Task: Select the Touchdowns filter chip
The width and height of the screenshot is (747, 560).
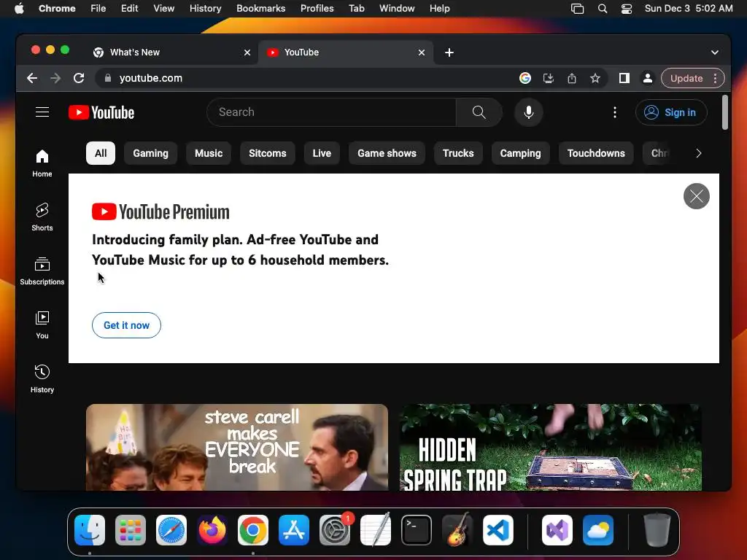Action: point(596,153)
